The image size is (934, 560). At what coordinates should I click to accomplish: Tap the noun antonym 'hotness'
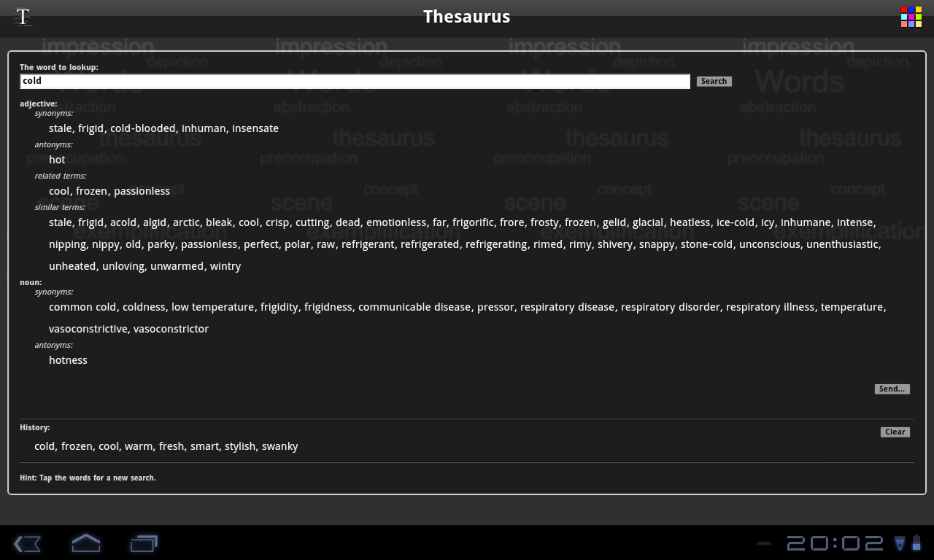(68, 360)
